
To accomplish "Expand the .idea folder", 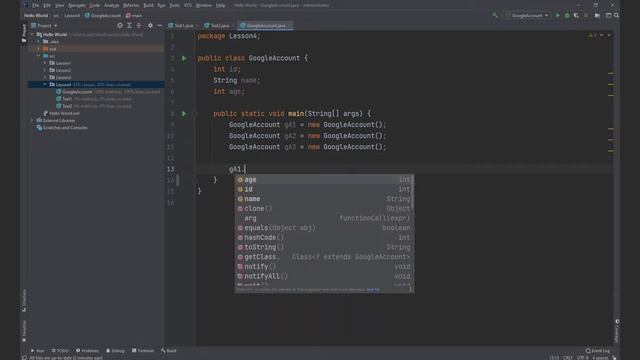I will coord(39,42).
